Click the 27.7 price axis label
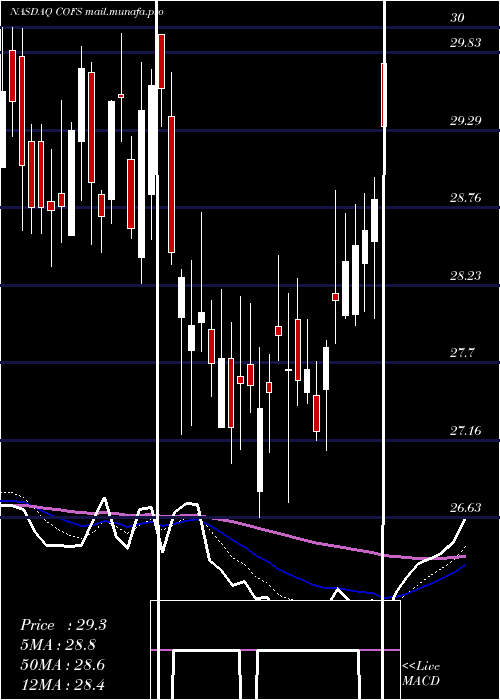Viewport: 500px width, 700px height. (x=462, y=353)
